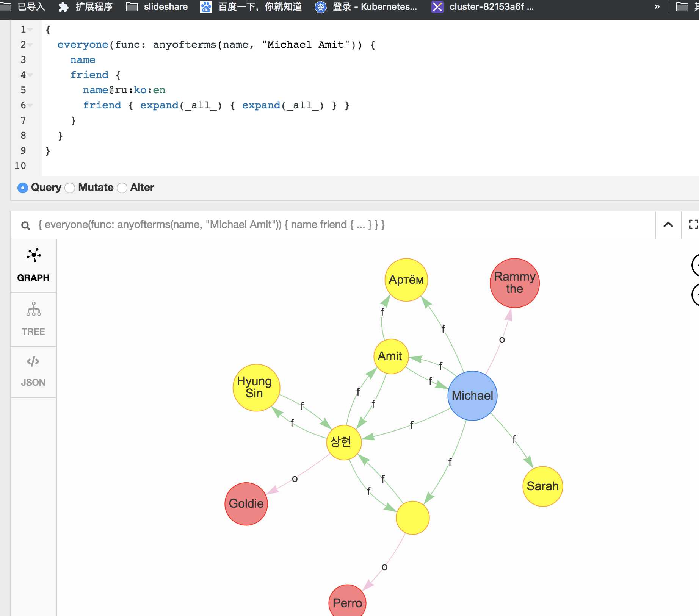
Task: Open the 扩展程序 extensions bookmark
Action: coord(86,7)
